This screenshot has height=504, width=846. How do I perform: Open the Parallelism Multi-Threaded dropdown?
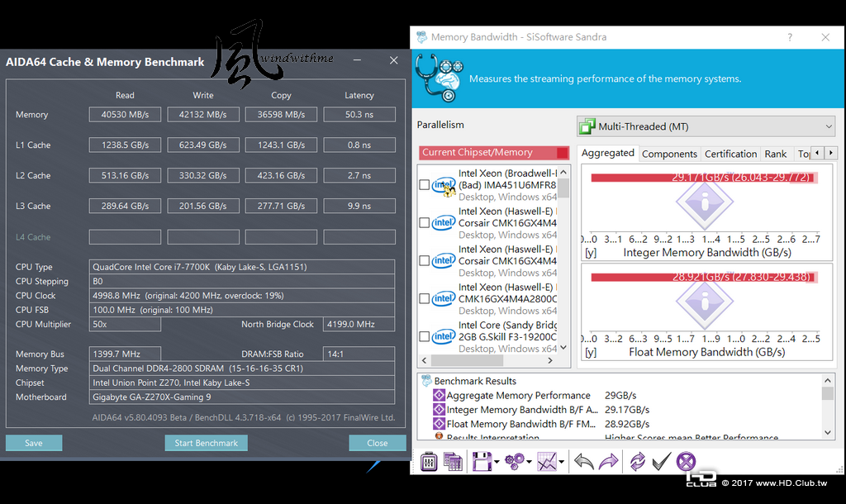[x=706, y=126]
